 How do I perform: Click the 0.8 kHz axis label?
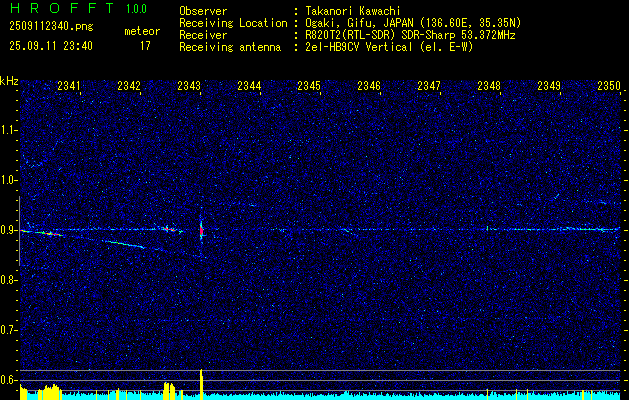[x=9, y=280]
